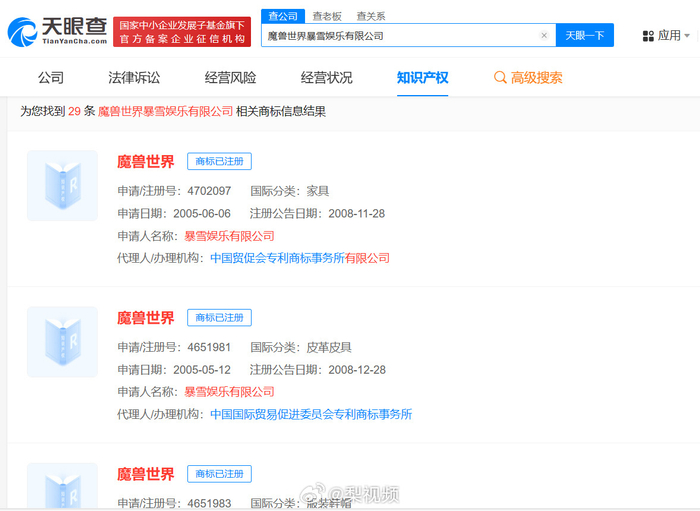This screenshot has height=511, width=700.
Task: Open the 经营状况 category tab
Action: [326, 78]
